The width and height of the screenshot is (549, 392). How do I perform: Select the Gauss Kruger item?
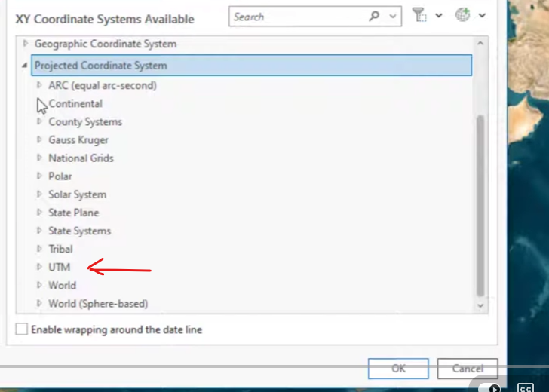78,139
